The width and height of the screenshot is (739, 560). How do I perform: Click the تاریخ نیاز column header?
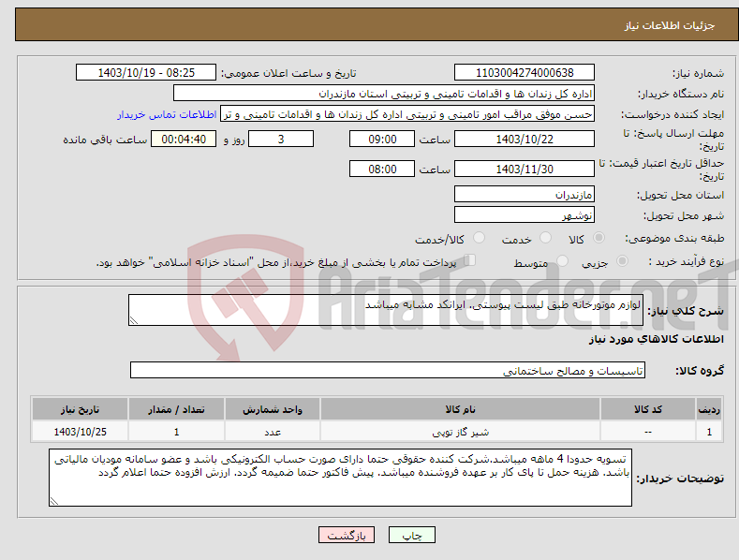(80, 409)
